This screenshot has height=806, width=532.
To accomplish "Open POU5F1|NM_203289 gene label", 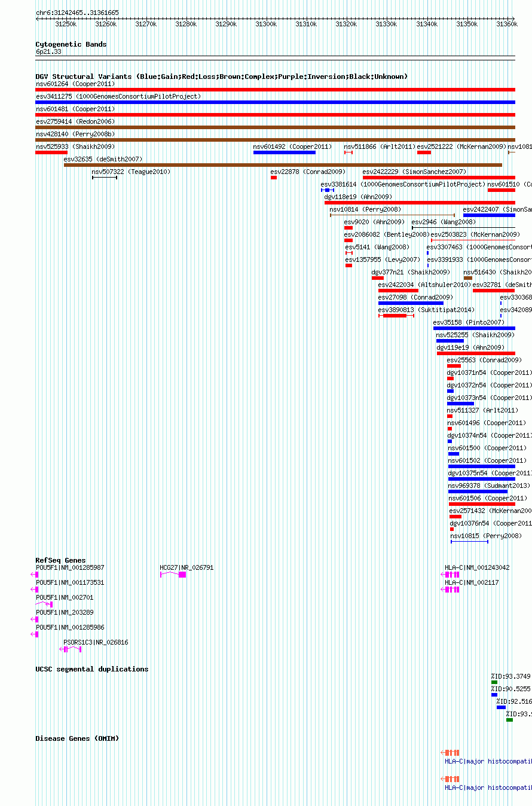I will (x=65, y=612).
